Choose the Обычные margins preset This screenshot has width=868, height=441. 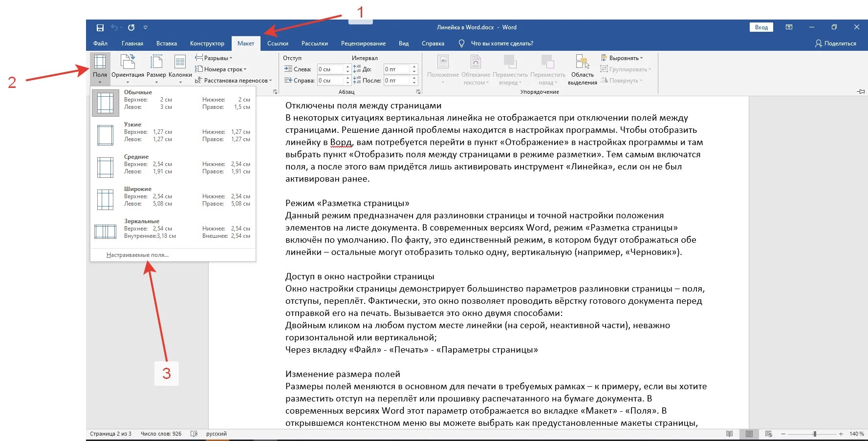(173, 103)
